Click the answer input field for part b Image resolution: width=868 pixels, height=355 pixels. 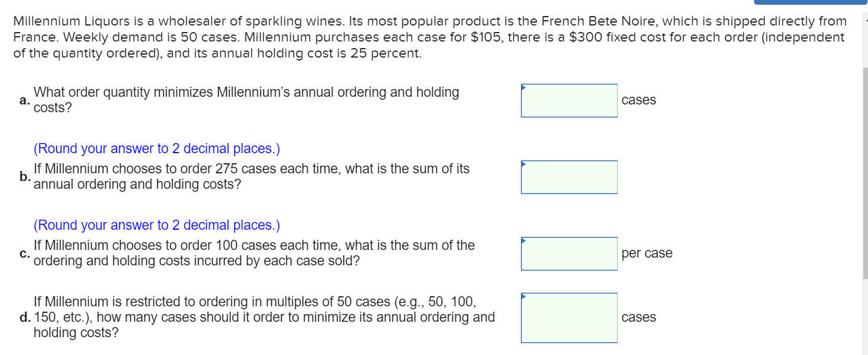click(x=568, y=176)
